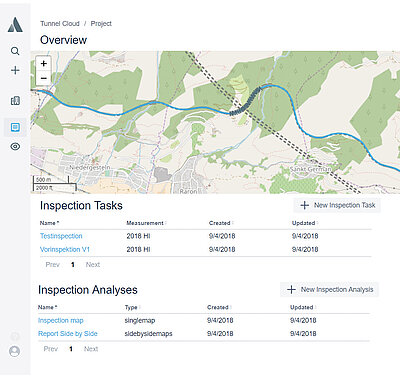
Task: Open the Vorinspektion V1 link
Action: [65, 249]
